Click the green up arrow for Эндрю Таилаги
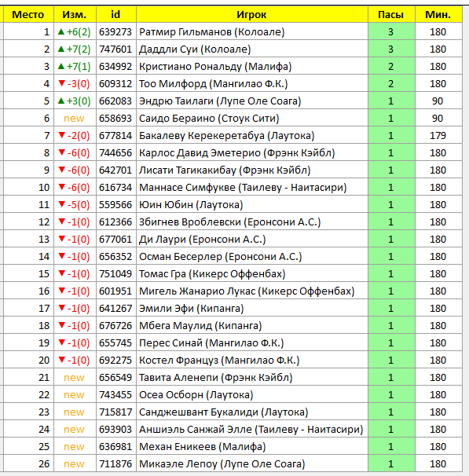The width and height of the screenshot is (469, 476). [x=61, y=101]
